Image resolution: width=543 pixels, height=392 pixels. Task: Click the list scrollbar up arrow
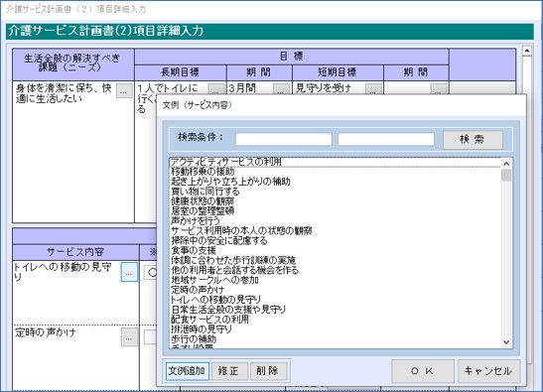point(506,164)
